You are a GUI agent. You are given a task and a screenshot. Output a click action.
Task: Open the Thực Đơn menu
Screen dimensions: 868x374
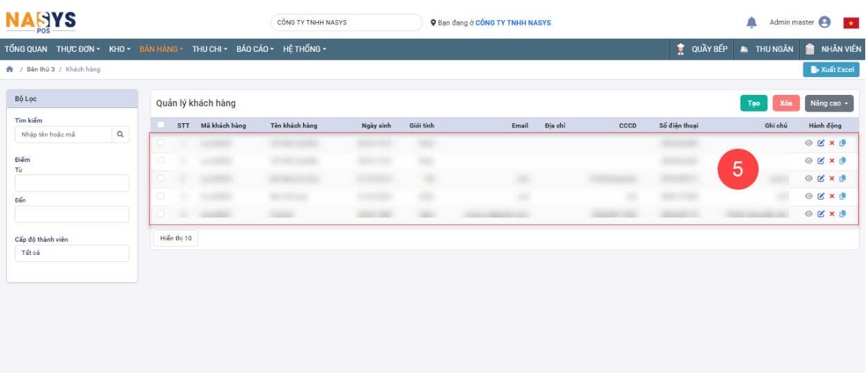(78, 49)
